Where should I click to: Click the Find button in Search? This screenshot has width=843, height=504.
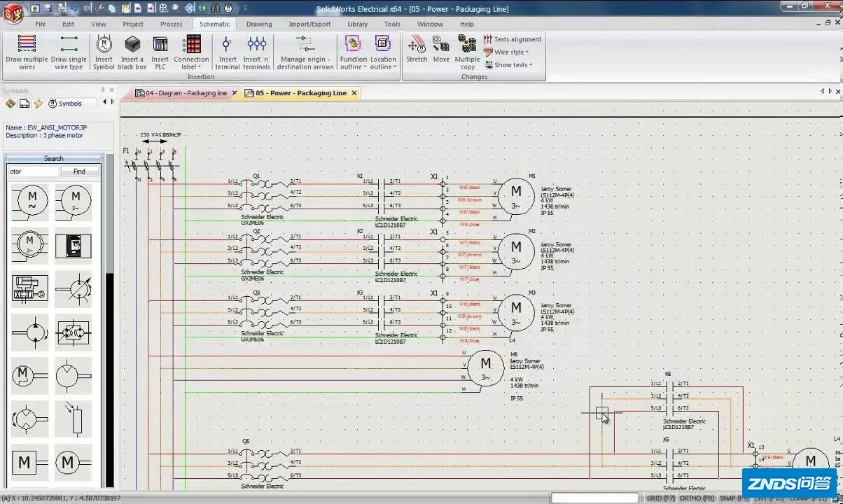tap(79, 171)
